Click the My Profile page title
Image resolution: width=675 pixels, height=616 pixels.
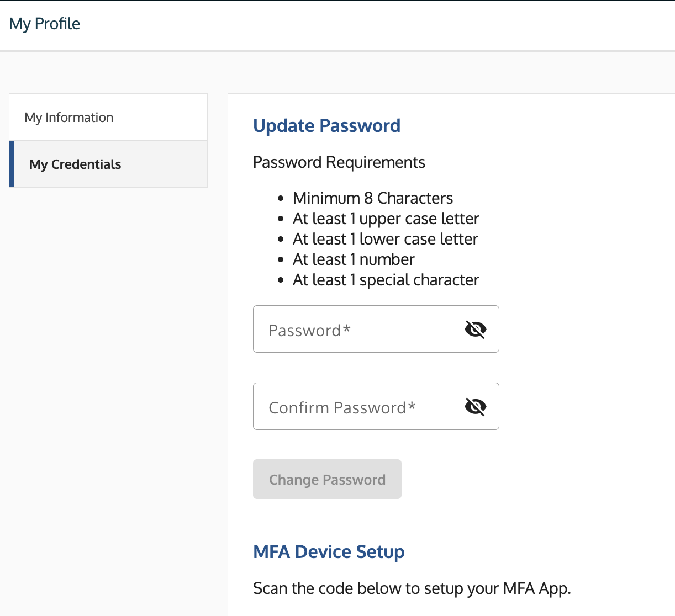pyautogui.click(x=44, y=24)
